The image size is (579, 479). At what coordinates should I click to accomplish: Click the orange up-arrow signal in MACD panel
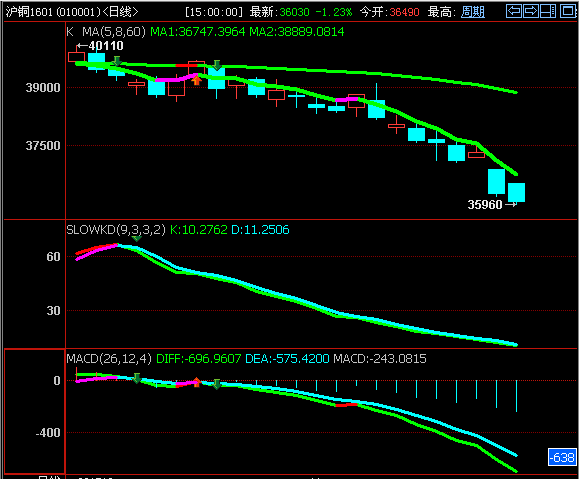point(197,382)
